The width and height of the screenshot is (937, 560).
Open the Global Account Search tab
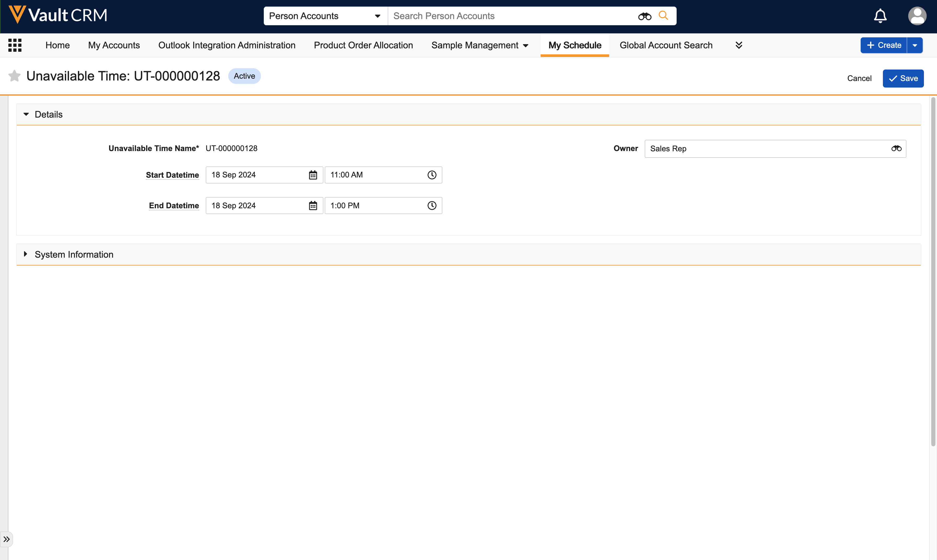point(666,45)
